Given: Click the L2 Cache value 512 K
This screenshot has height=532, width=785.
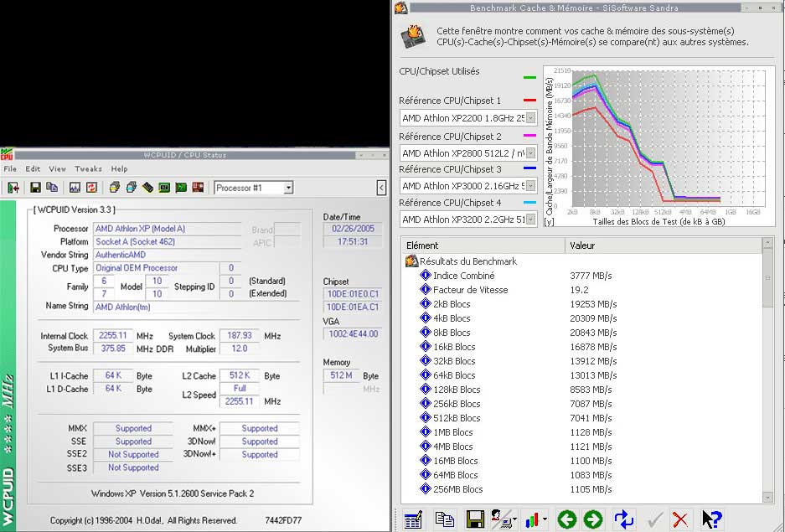Looking at the screenshot, I should 240,374.
